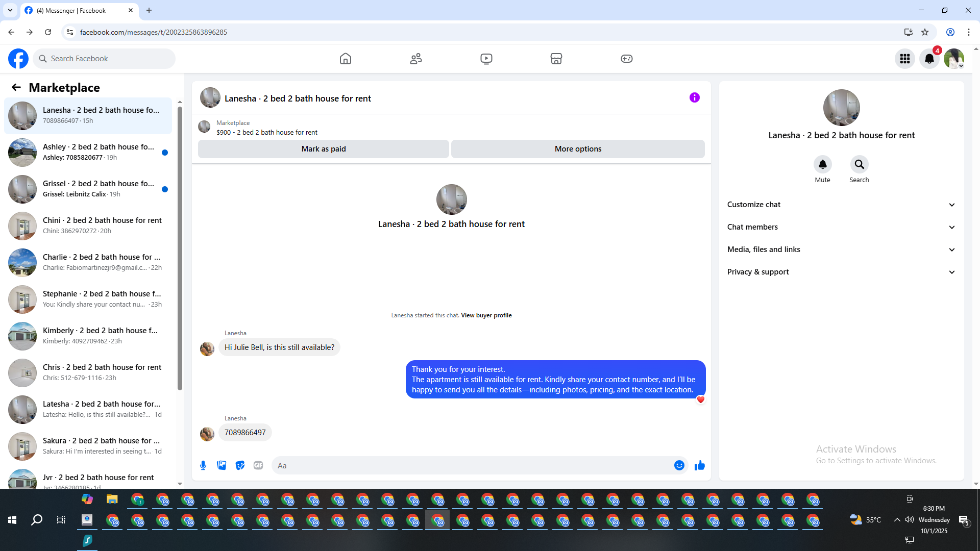
Task: Open Chini conversation in chat list
Action: [x=88, y=226]
